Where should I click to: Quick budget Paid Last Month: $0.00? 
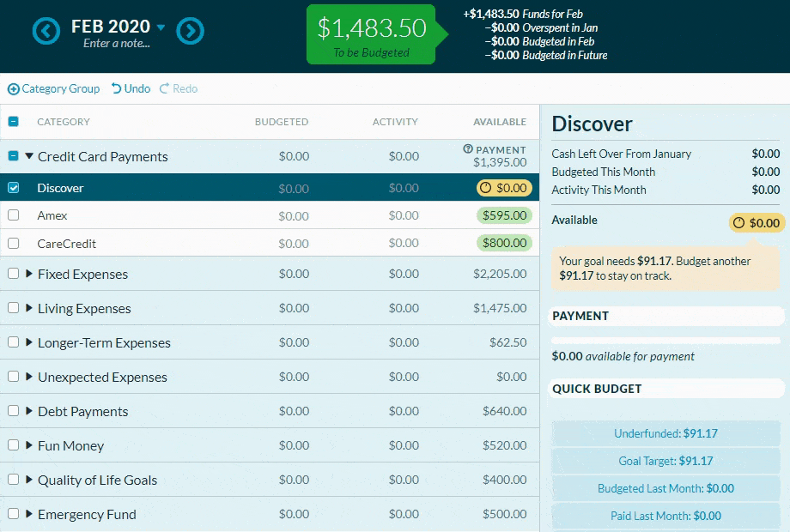click(665, 516)
